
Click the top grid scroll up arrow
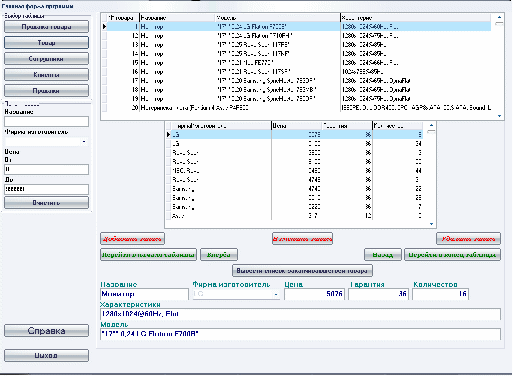tap(499, 17)
